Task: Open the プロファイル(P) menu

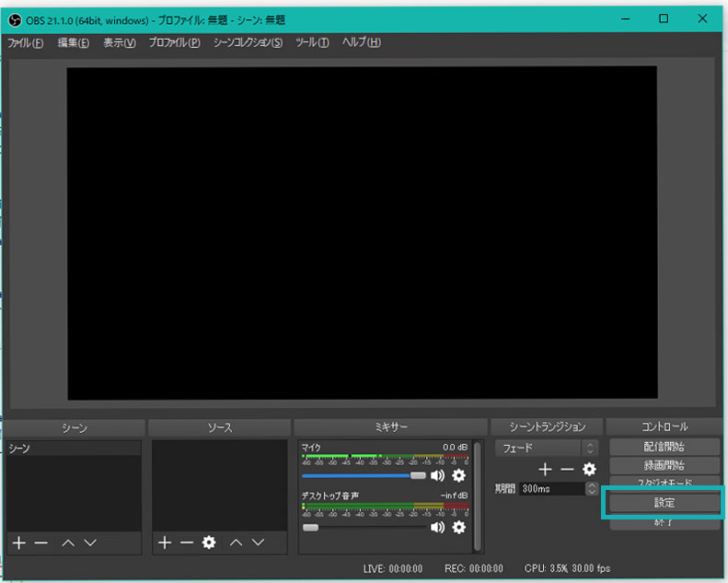Action: pos(175,43)
